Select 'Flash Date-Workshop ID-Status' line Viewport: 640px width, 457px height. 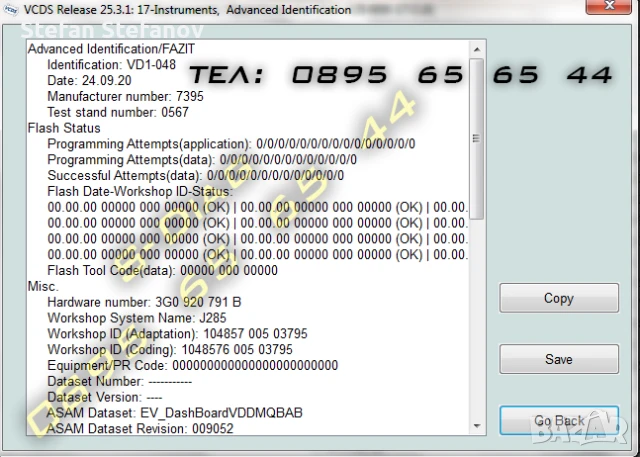coord(140,191)
